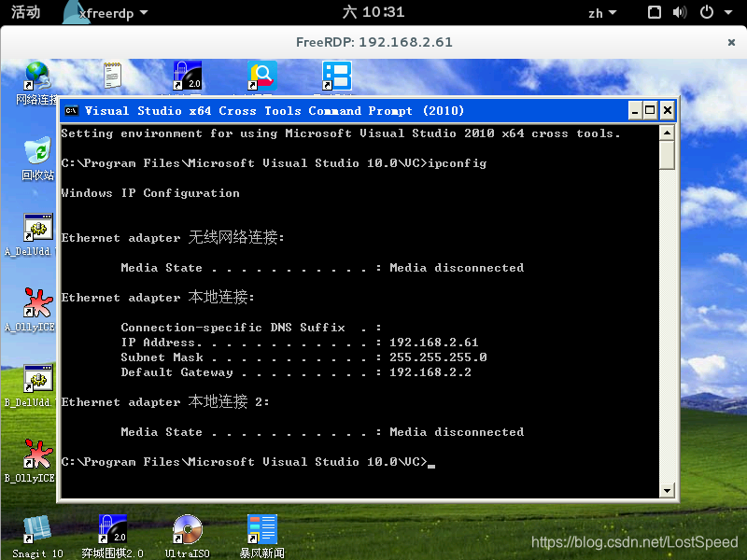Image resolution: width=747 pixels, height=560 pixels.
Task: Click the console scrollbar down arrow
Action: pyautogui.click(x=667, y=491)
